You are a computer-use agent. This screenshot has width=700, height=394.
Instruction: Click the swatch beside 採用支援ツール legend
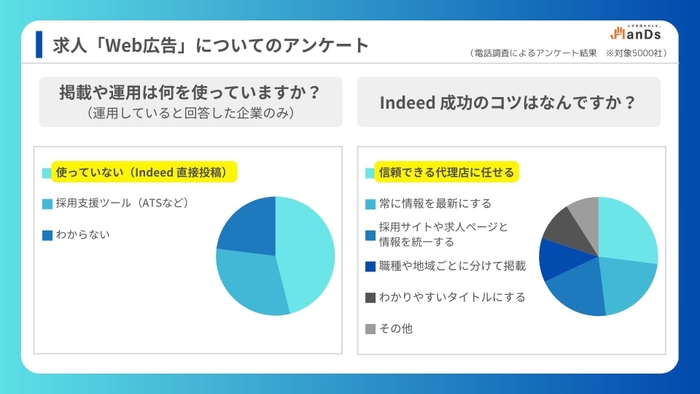pyautogui.click(x=47, y=204)
